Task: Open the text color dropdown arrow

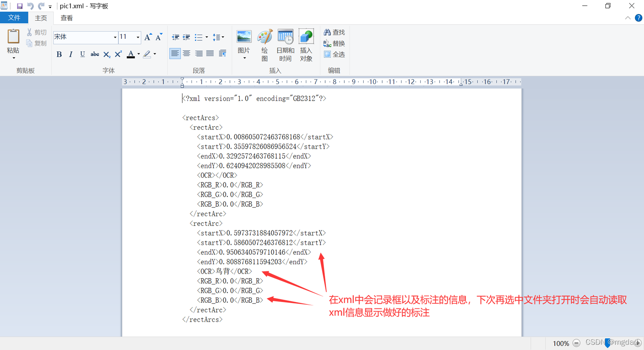Action: tap(139, 54)
